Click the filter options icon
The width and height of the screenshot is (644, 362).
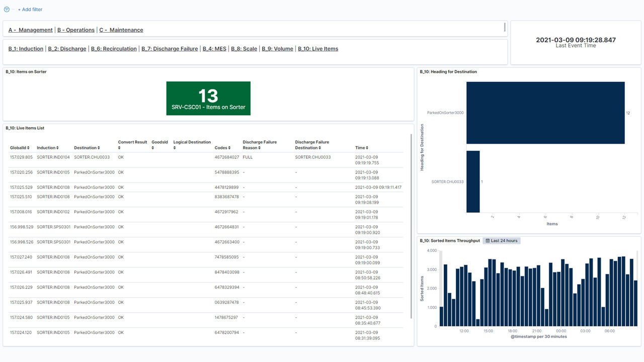pyautogui.click(x=7, y=10)
